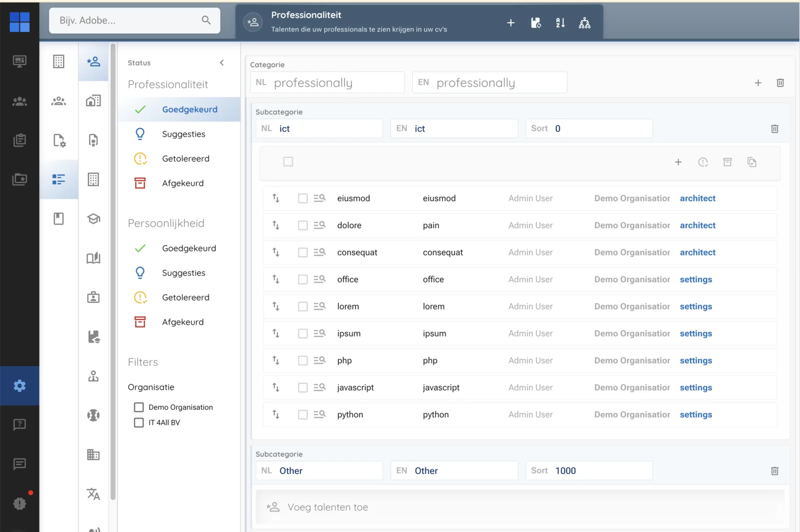Open settings link on javascript row

pyautogui.click(x=696, y=387)
